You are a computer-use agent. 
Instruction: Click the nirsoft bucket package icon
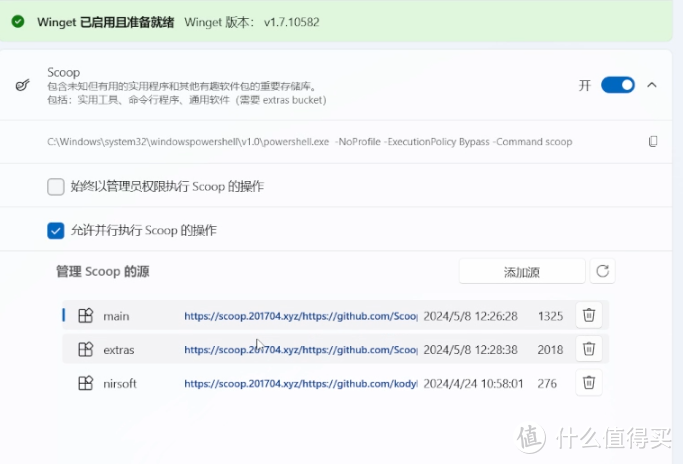85,383
